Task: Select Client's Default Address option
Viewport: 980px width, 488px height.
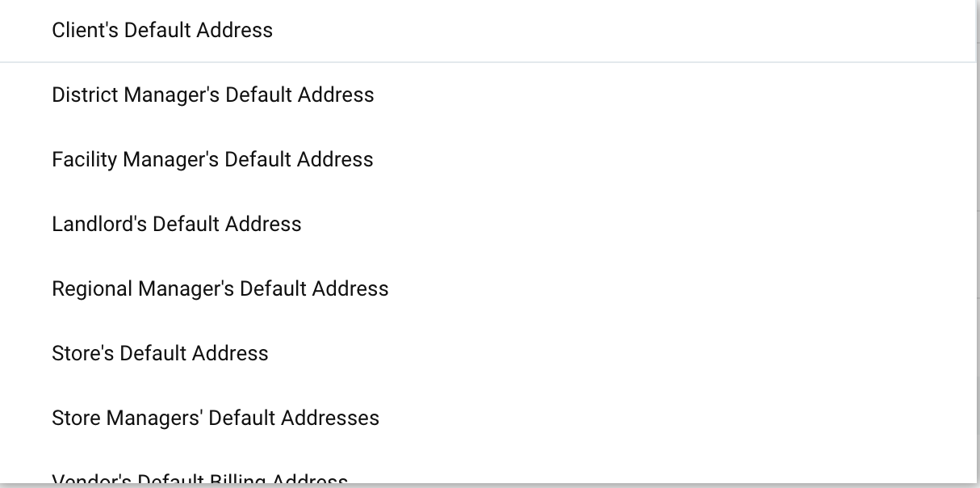Action: [x=162, y=31]
